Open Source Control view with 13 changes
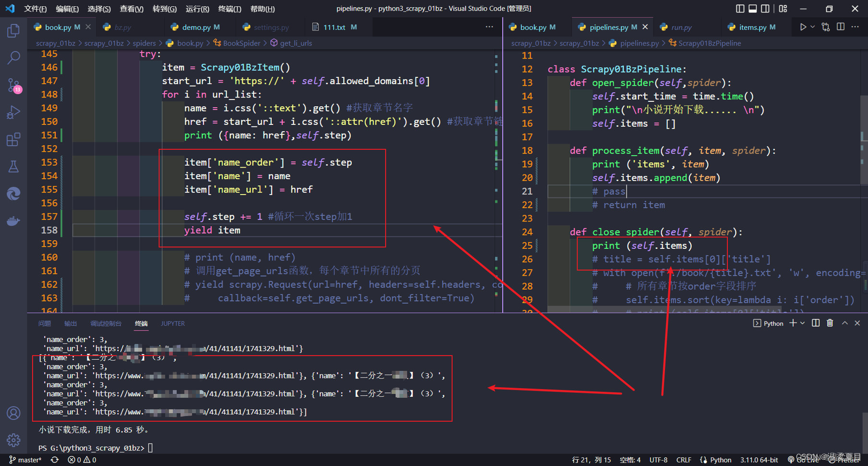 (x=13, y=86)
